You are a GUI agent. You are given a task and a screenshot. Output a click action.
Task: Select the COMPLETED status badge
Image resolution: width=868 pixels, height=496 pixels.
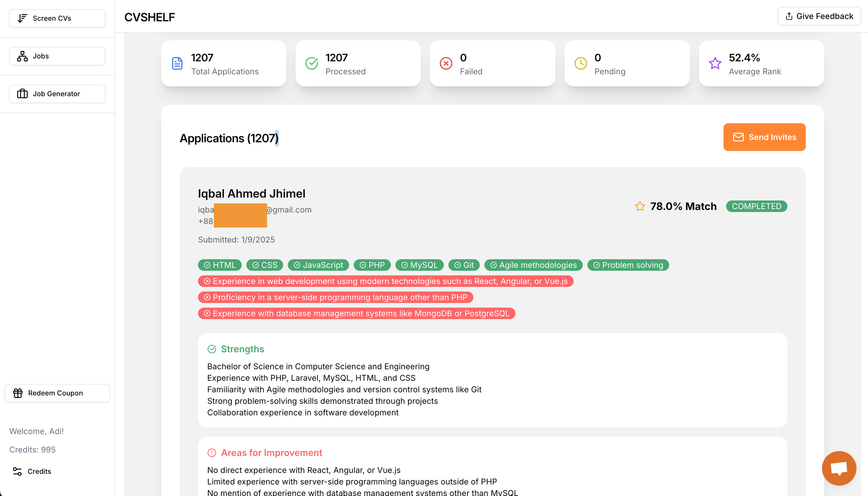[757, 206]
